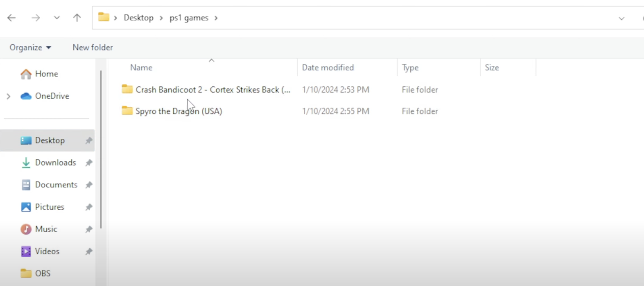Open Documents in the sidebar
Screen dimensions: 644x286
click(56, 185)
